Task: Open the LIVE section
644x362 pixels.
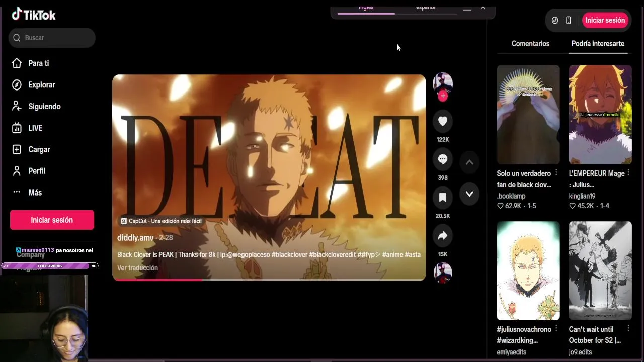Action: click(x=27, y=128)
